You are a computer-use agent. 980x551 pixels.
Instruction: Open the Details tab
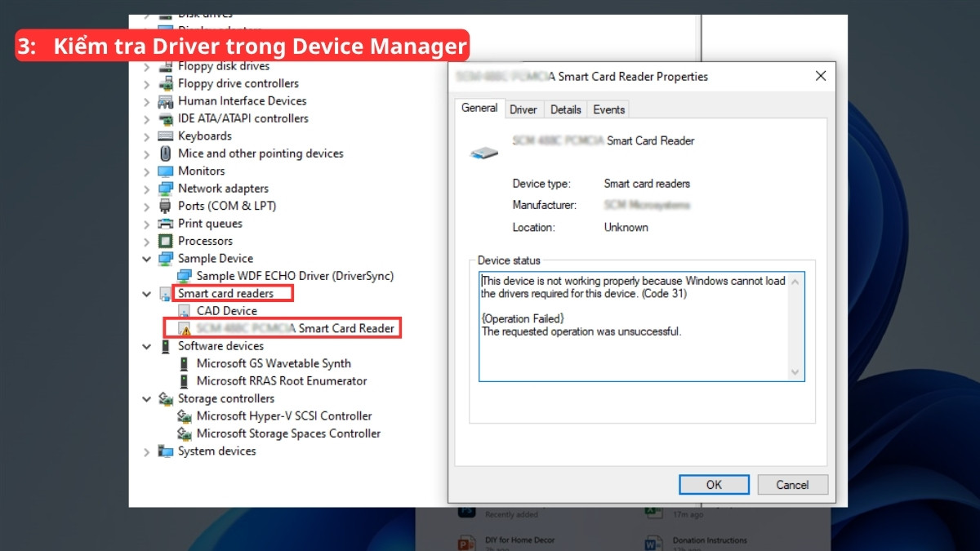[x=565, y=109]
